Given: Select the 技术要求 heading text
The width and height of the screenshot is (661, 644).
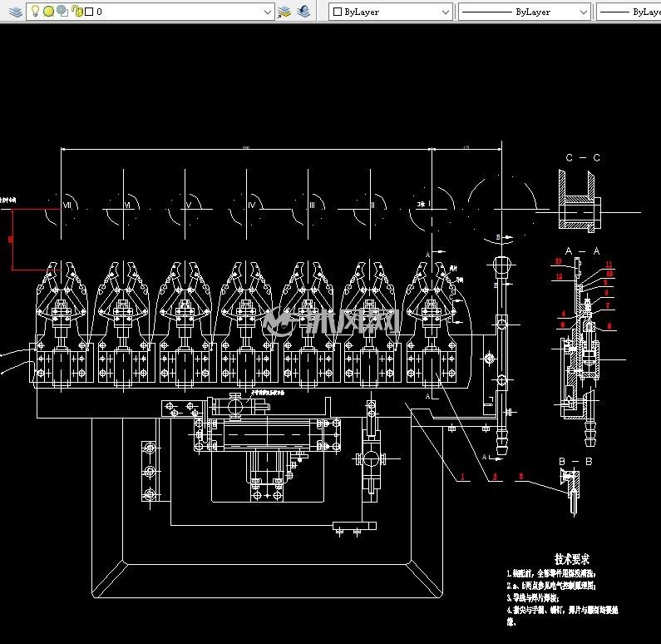Looking at the screenshot, I should 572,559.
